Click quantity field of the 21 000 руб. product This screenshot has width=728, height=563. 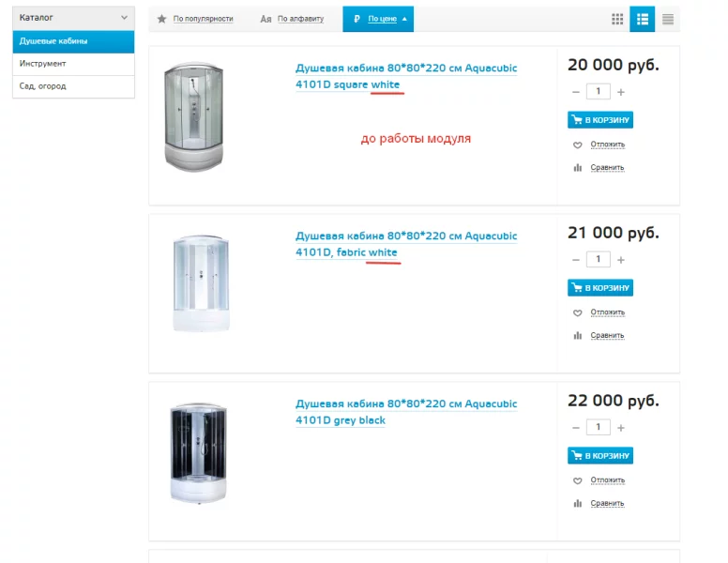click(598, 260)
